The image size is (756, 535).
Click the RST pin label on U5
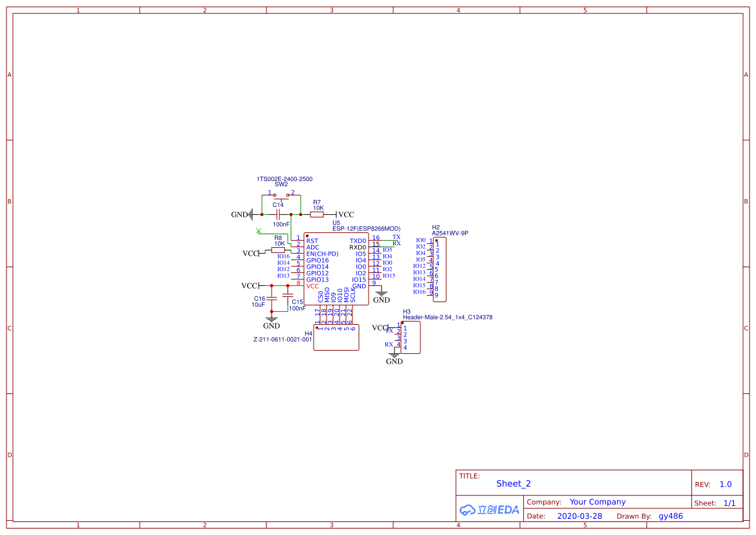[x=312, y=241]
